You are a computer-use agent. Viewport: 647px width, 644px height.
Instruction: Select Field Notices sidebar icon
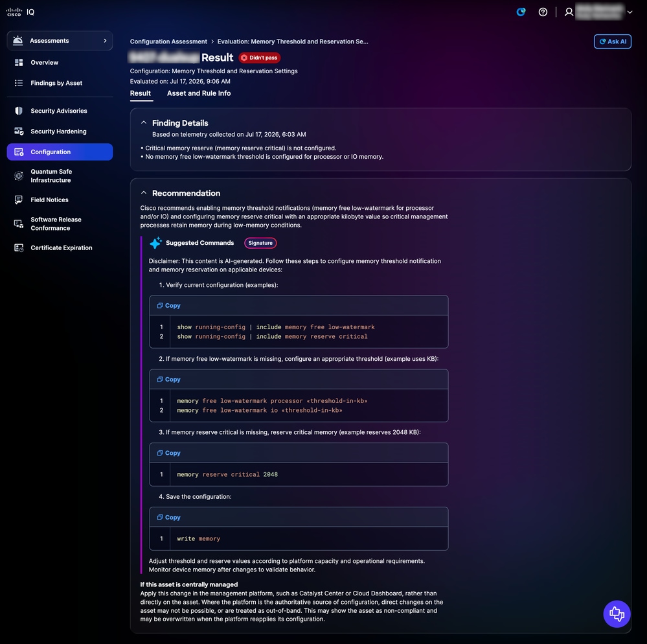[19, 200]
